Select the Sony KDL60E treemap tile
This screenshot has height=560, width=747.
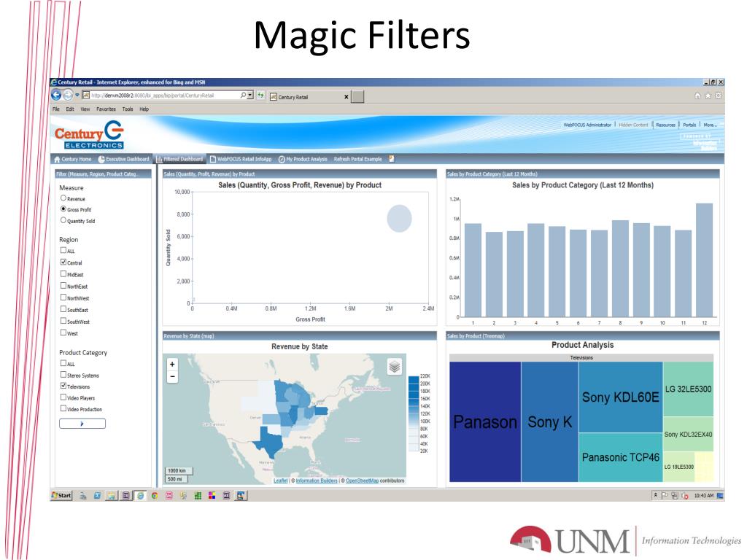(x=621, y=397)
